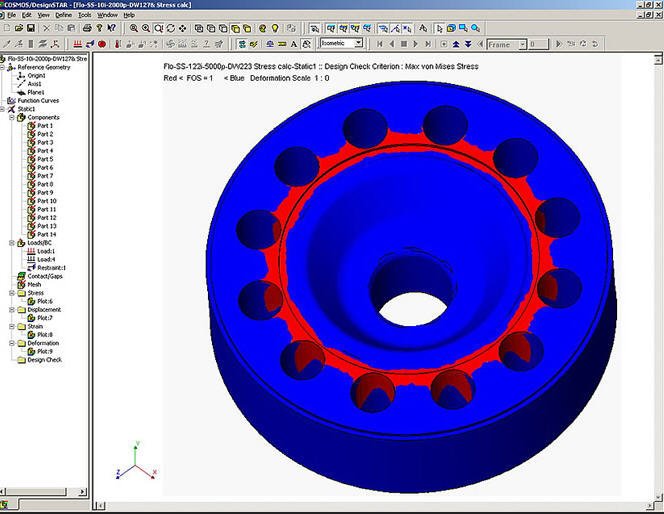Click the yellow light bulb icon
Image resolution: width=664 pixels, height=514 pixels.
(x=275, y=28)
